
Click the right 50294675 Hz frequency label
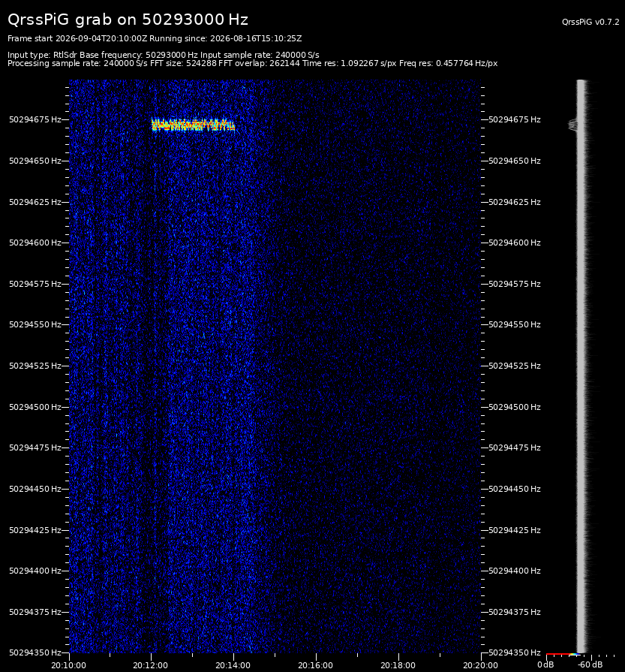click(515, 119)
